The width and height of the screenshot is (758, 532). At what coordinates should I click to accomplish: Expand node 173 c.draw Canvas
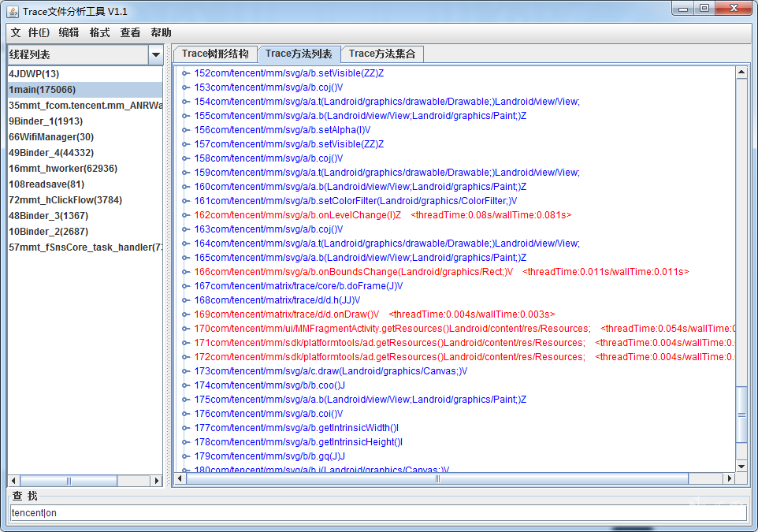185,371
